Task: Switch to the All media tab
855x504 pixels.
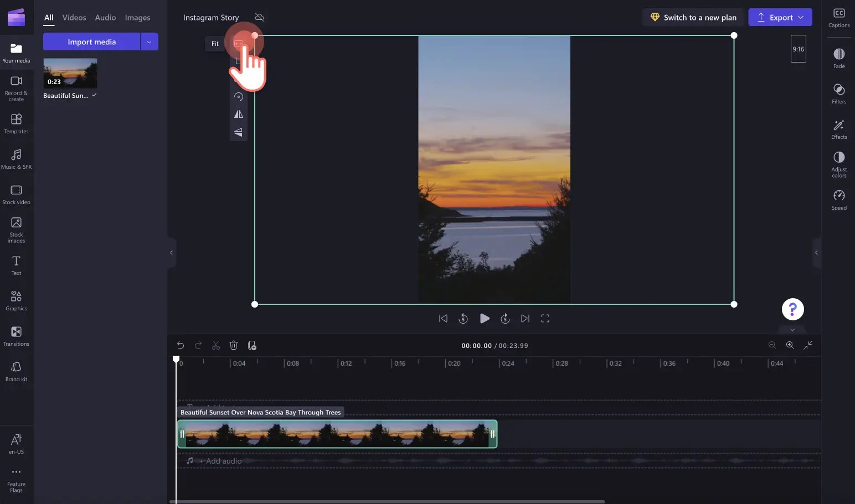Action: click(49, 18)
